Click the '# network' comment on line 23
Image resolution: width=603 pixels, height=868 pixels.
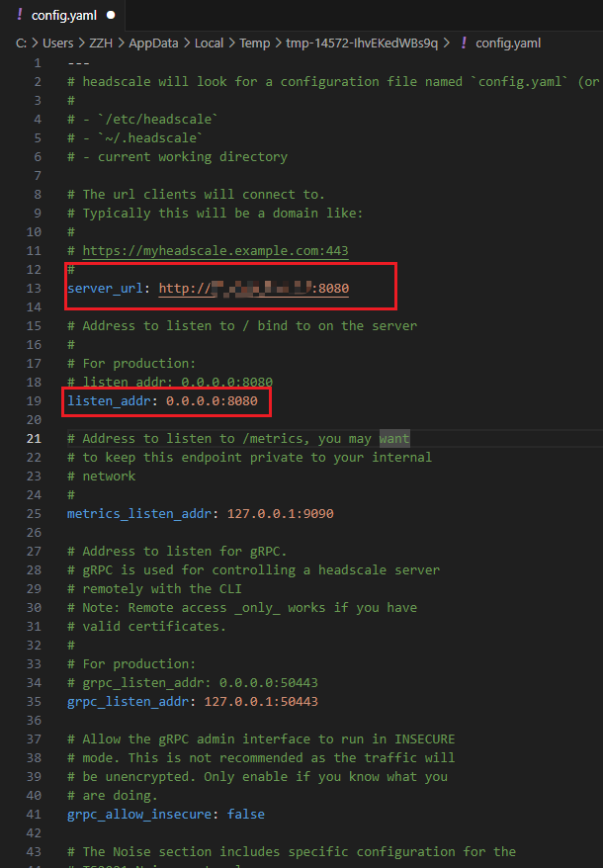pos(102,477)
